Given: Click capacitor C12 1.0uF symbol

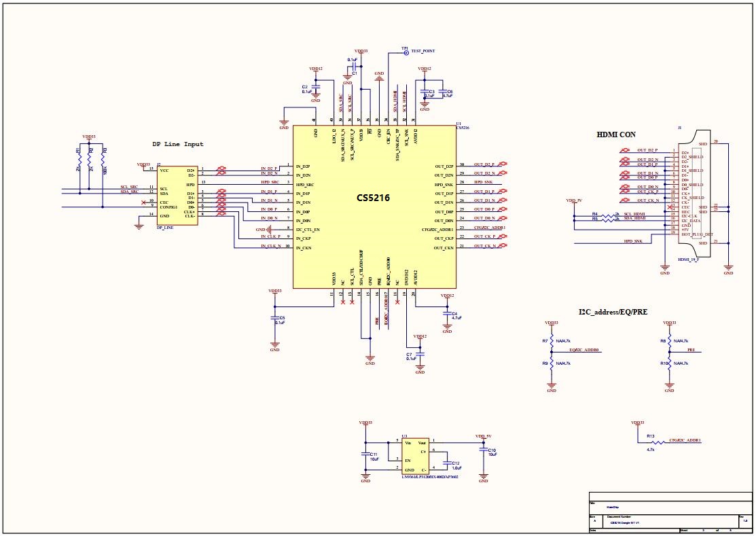Looking at the screenshot, I should (x=446, y=464).
